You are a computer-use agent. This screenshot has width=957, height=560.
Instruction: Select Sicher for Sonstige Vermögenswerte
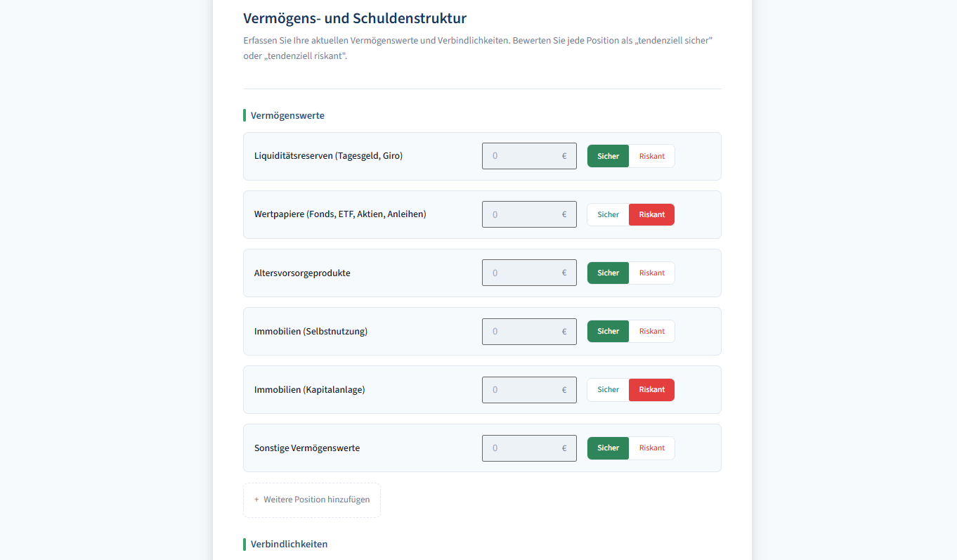pos(607,448)
